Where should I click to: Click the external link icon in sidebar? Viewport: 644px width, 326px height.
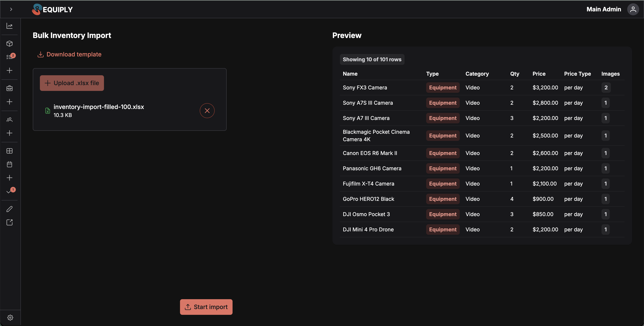pos(10,222)
